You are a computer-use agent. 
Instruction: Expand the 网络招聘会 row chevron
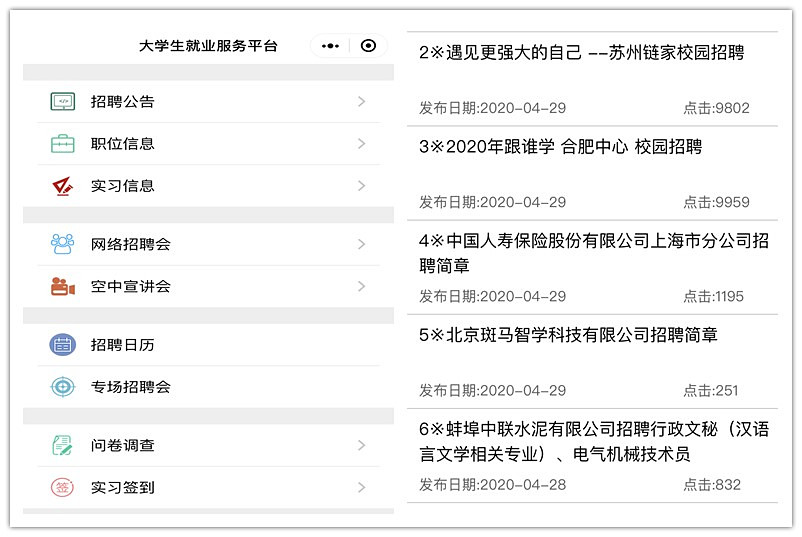pyautogui.click(x=361, y=244)
